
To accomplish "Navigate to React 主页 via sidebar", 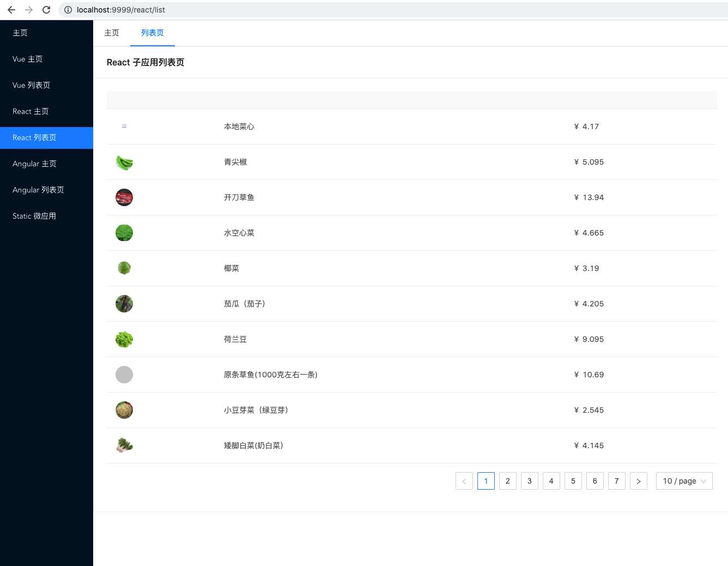I will coord(30,111).
